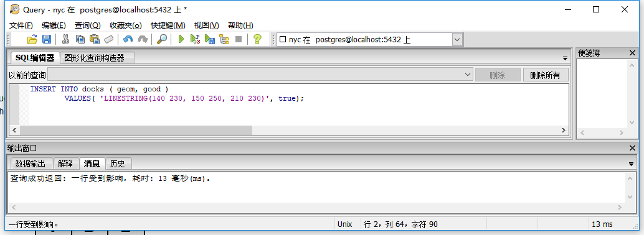Run Explain query icon
The image size is (644, 235).
(224, 39)
